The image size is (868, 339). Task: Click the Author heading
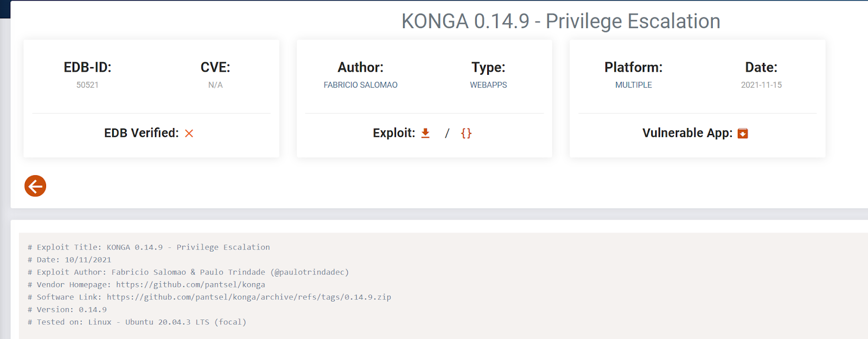pyautogui.click(x=361, y=67)
